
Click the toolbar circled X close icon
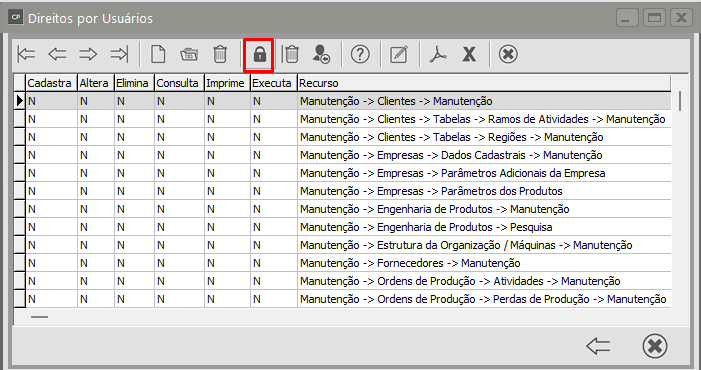pos(508,55)
